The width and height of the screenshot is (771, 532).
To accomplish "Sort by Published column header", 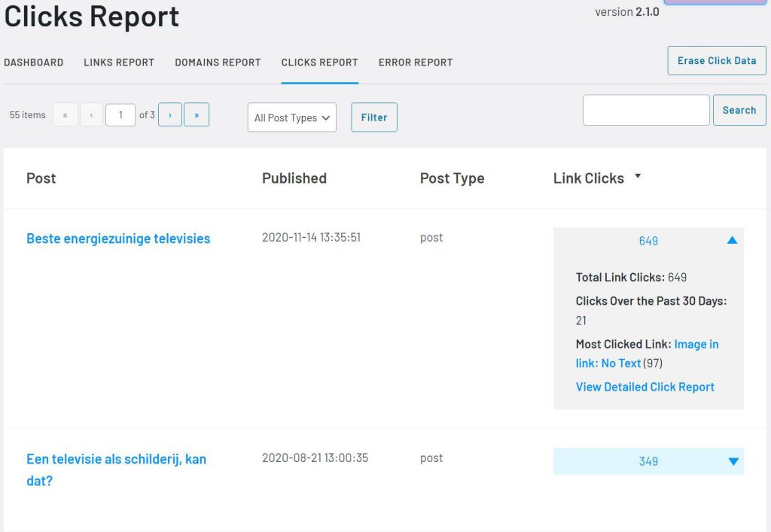I will point(294,178).
